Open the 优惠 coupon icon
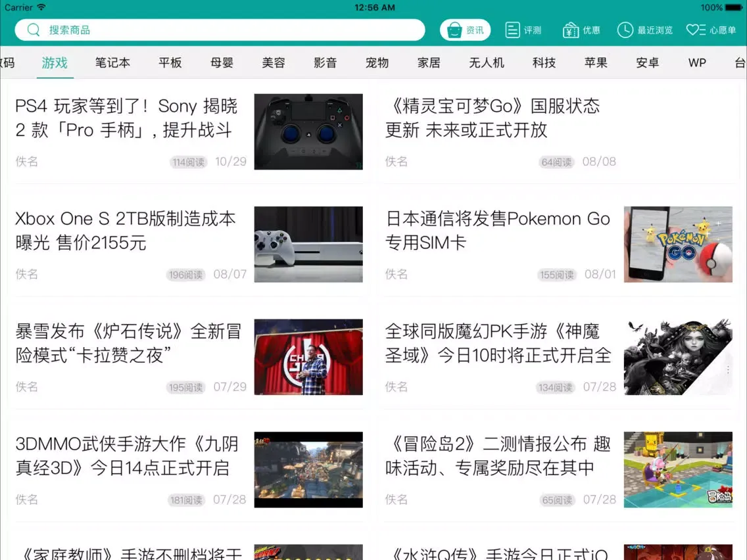This screenshot has width=747, height=560. point(570,30)
